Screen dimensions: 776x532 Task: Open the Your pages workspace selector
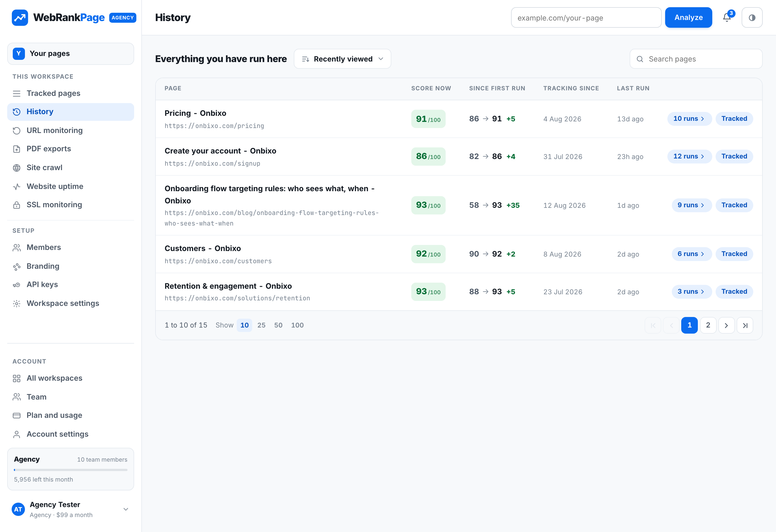pyautogui.click(x=70, y=53)
